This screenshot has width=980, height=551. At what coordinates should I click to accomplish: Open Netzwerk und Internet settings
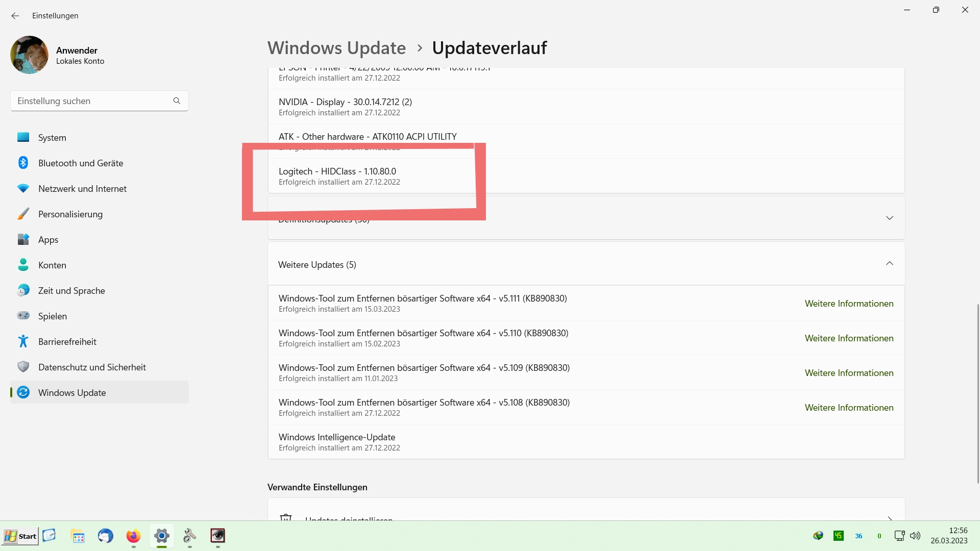point(100,189)
